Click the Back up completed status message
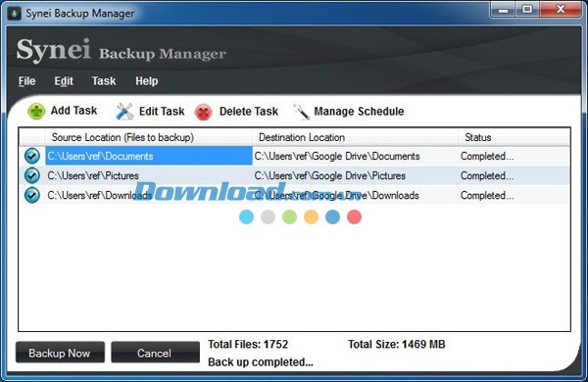Image resolution: width=588 pixels, height=382 pixels. pyautogui.click(x=261, y=362)
